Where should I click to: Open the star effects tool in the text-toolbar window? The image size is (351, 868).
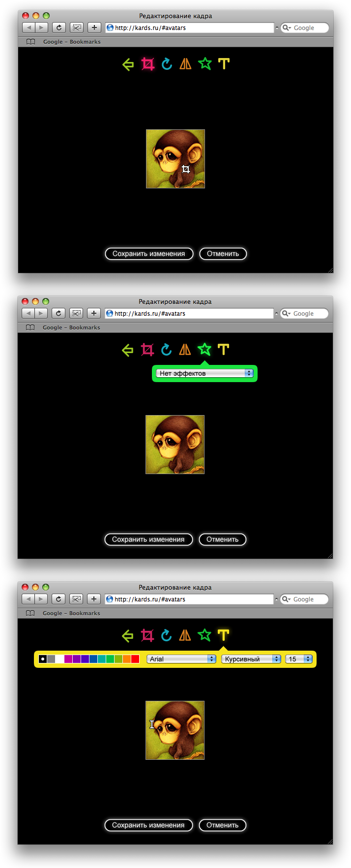(205, 635)
